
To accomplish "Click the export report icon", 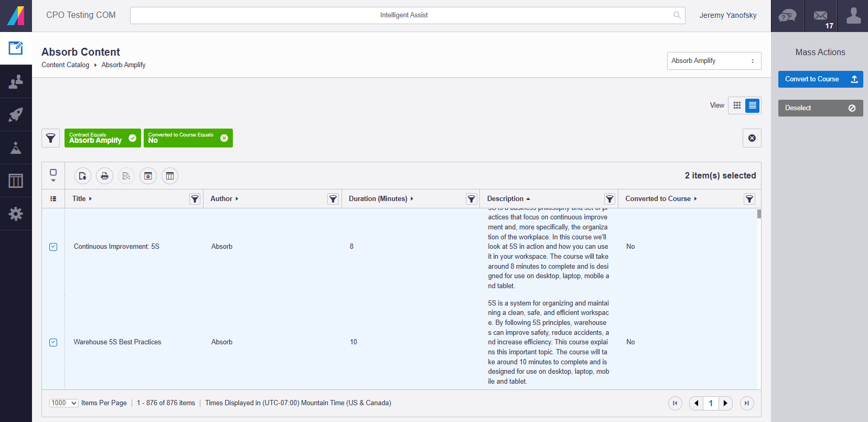I will point(83,176).
